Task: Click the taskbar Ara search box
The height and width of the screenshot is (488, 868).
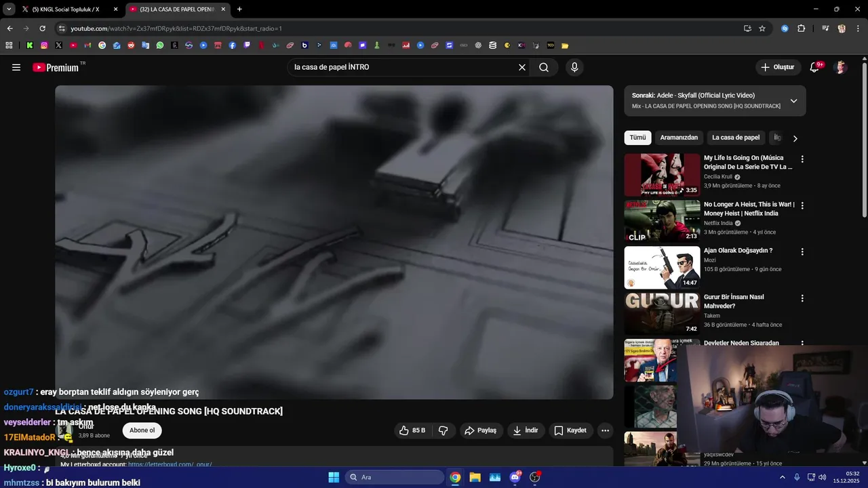Action: coord(395,477)
